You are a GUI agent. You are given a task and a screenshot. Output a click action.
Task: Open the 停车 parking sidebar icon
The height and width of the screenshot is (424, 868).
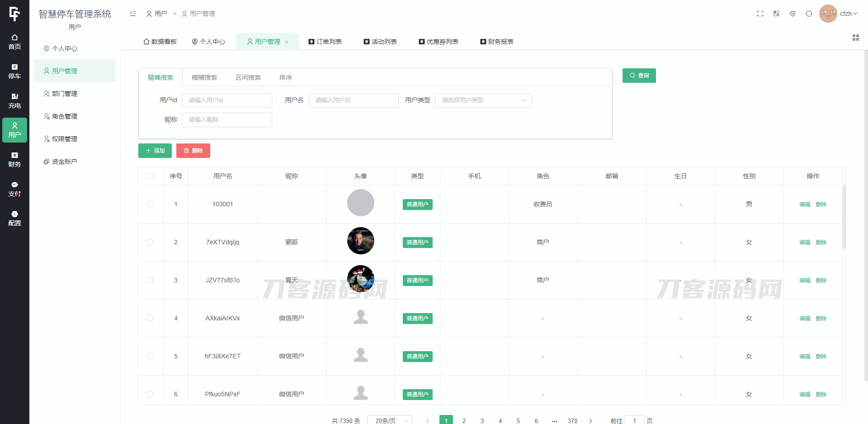click(14, 71)
